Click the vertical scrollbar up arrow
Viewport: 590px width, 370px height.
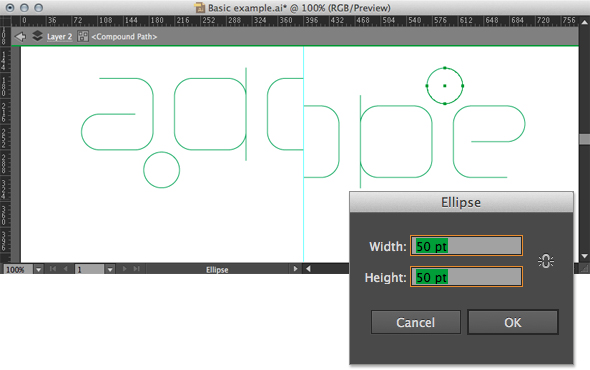[x=584, y=22]
